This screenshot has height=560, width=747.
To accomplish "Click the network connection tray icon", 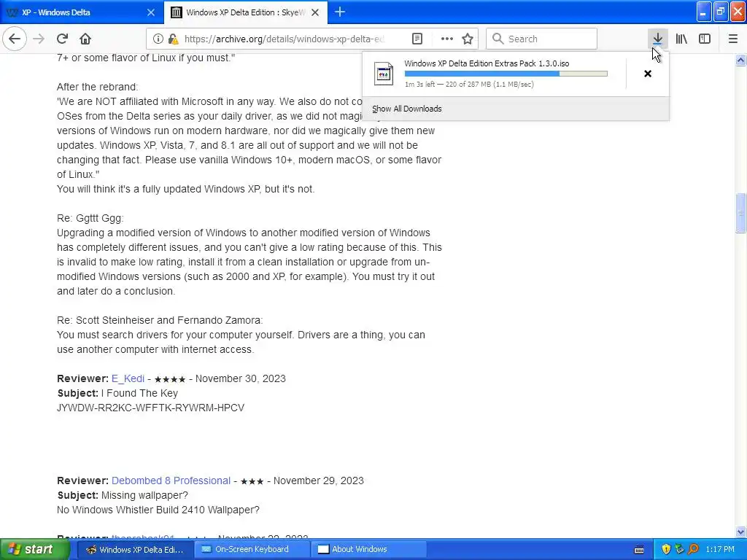I will (679, 549).
